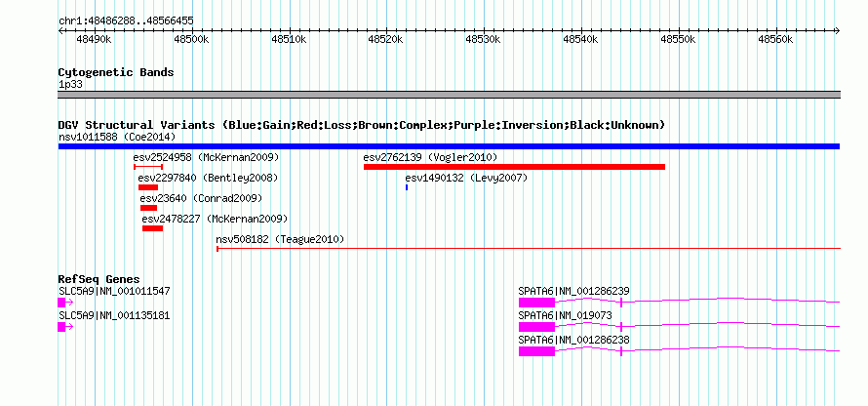Select the 1p33 band label
This screenshot has width=868, height=406.
pyautogui.click(x=70, y=85)
